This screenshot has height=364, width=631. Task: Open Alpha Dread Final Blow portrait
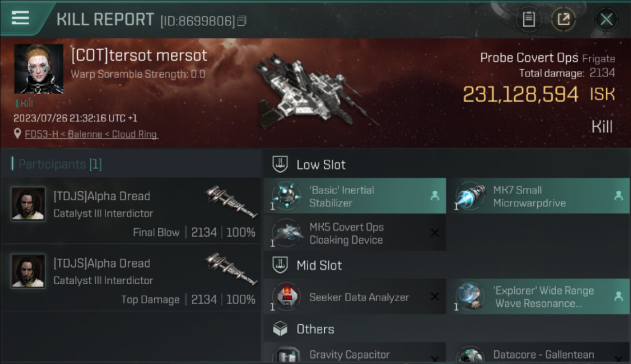29,204
